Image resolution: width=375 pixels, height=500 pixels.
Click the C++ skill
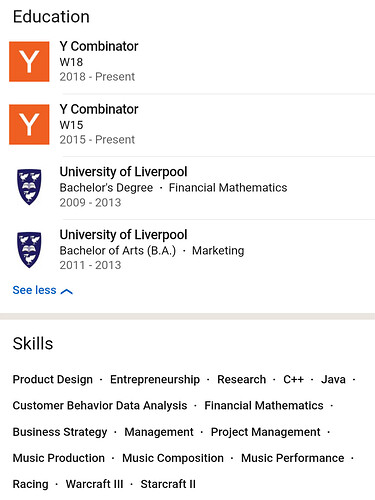coord(293,379)
